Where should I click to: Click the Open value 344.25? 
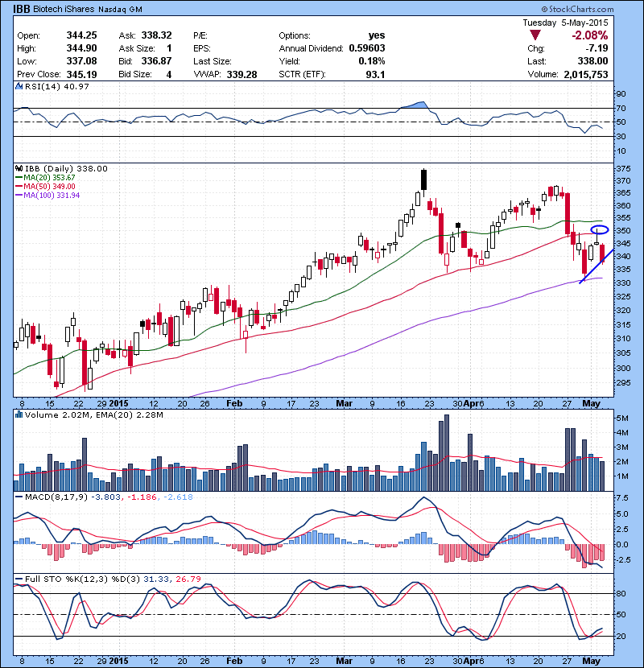[x=81, y=35]
